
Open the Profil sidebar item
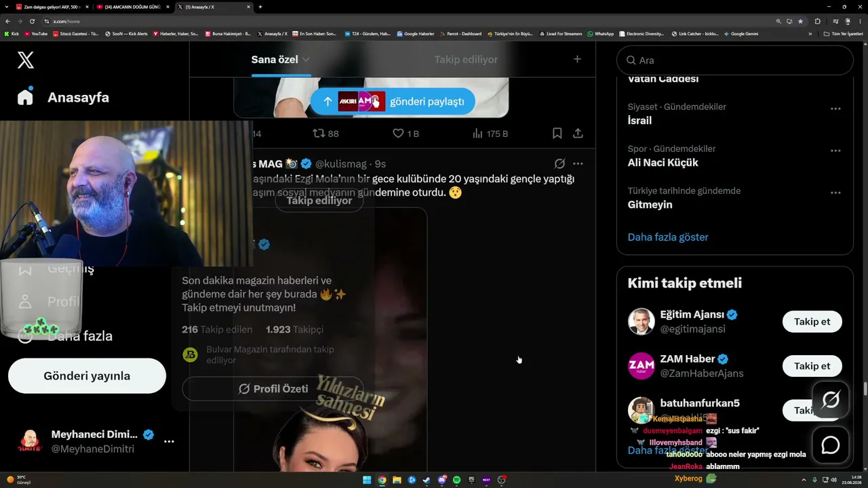[49, 302]
